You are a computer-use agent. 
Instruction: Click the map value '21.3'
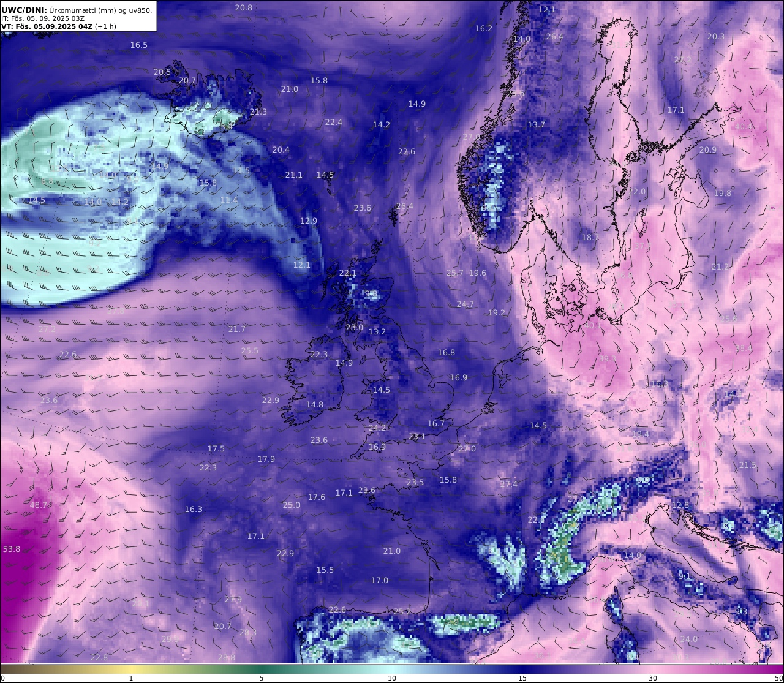pos(258,112)
